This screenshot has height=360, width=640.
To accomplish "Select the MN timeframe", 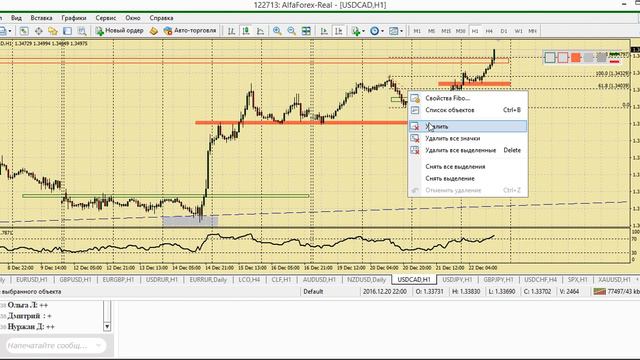I will [x=533, y=31].
